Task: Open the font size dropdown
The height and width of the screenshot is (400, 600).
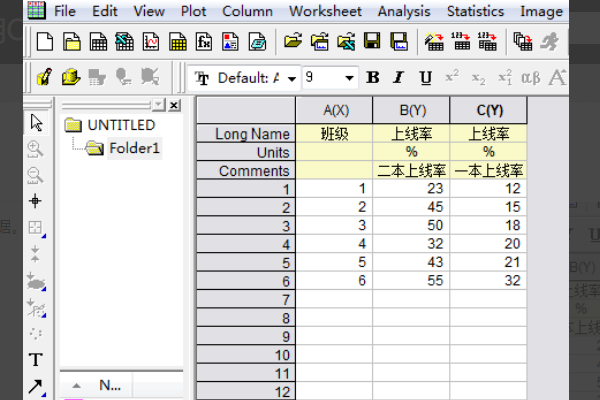Action: (x=349, y=78)
